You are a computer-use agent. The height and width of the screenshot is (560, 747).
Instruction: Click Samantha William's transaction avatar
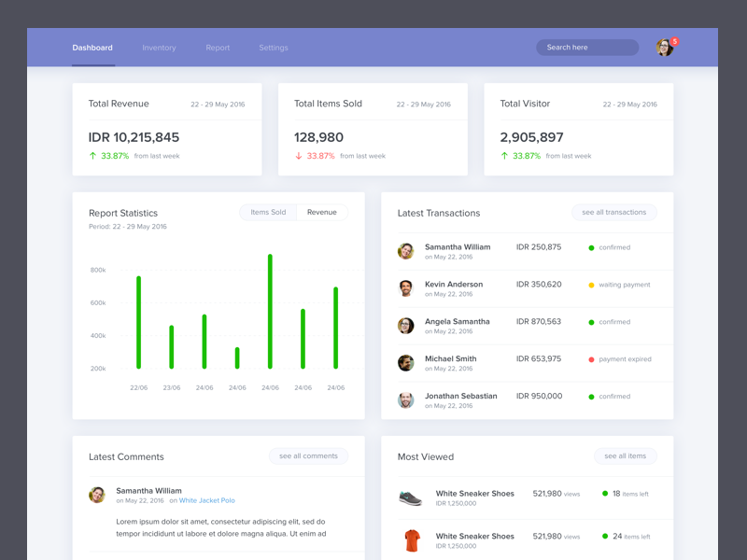pos(405,251)
